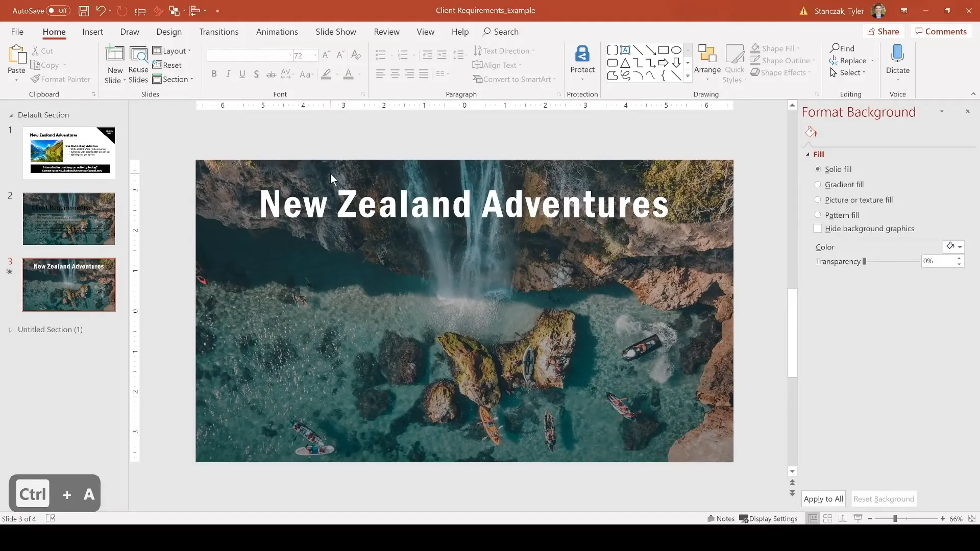Click the Find icon in Editing group
The image size is (980, 551).
(843, 47)
